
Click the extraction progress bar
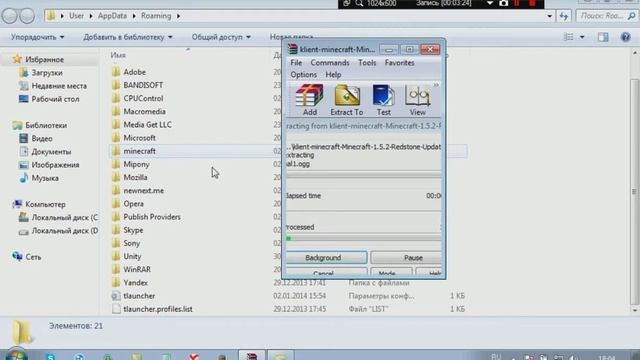point(363,238)
